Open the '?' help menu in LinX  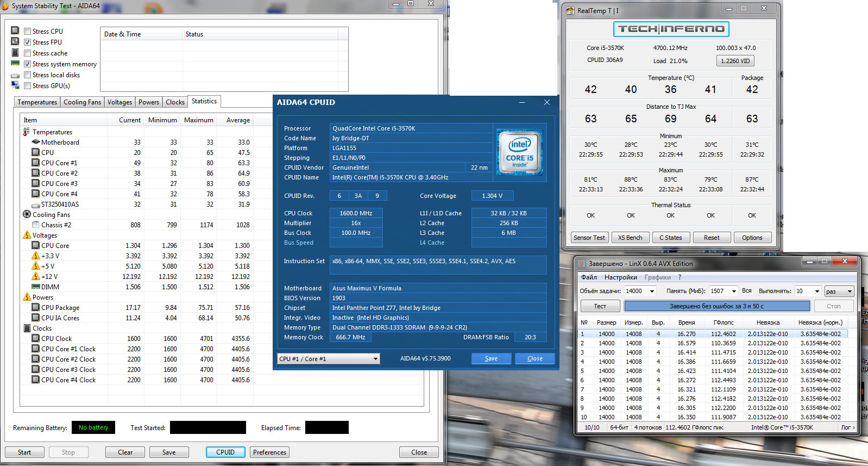[x=680, y=277]
